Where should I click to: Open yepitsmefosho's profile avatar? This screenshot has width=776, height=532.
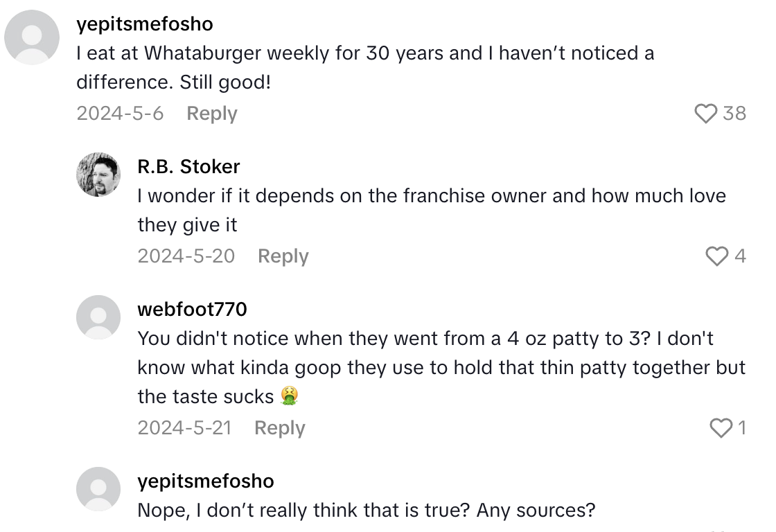pos(31,37)
